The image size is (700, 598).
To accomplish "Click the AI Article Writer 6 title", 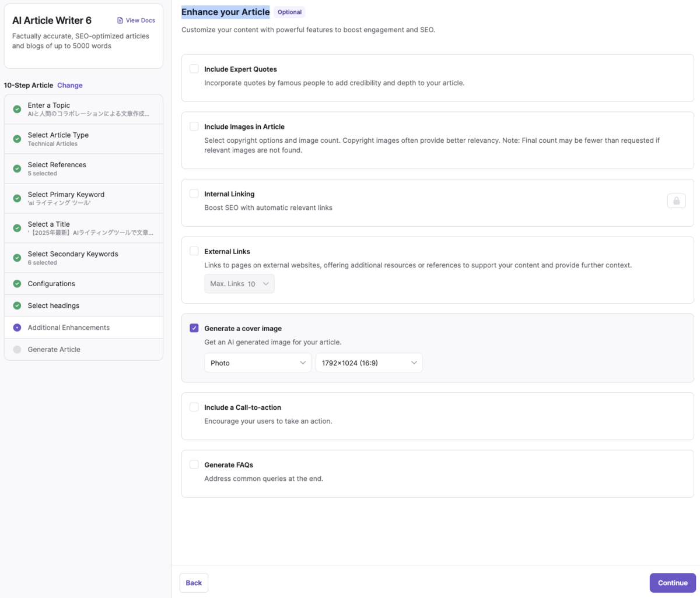I will point(52,20).
